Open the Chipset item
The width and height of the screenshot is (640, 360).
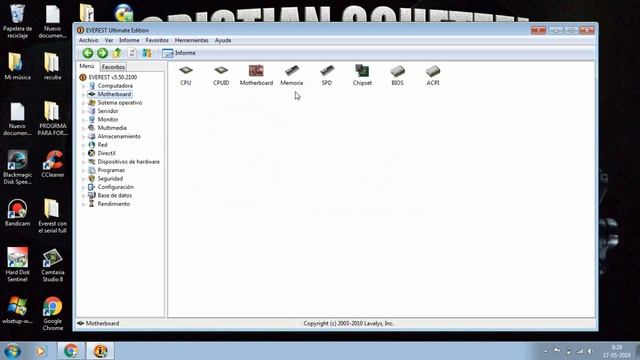(x=362, y=75)
